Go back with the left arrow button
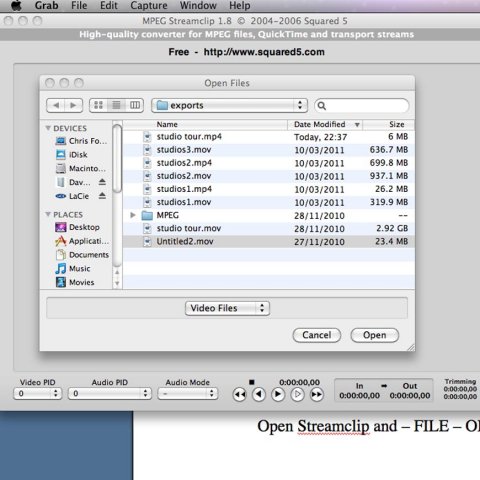480x480 pixels. [x=56, y=105]
